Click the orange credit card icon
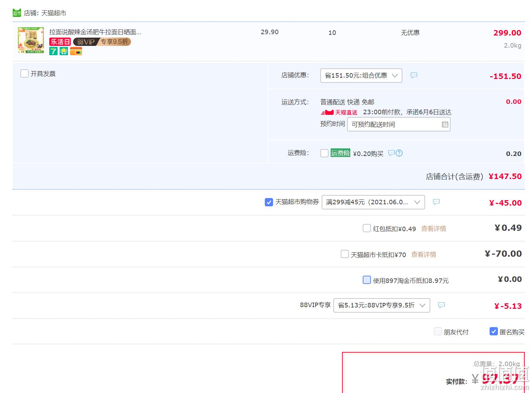This screenshot has height=393, width=532. point(76,51)
